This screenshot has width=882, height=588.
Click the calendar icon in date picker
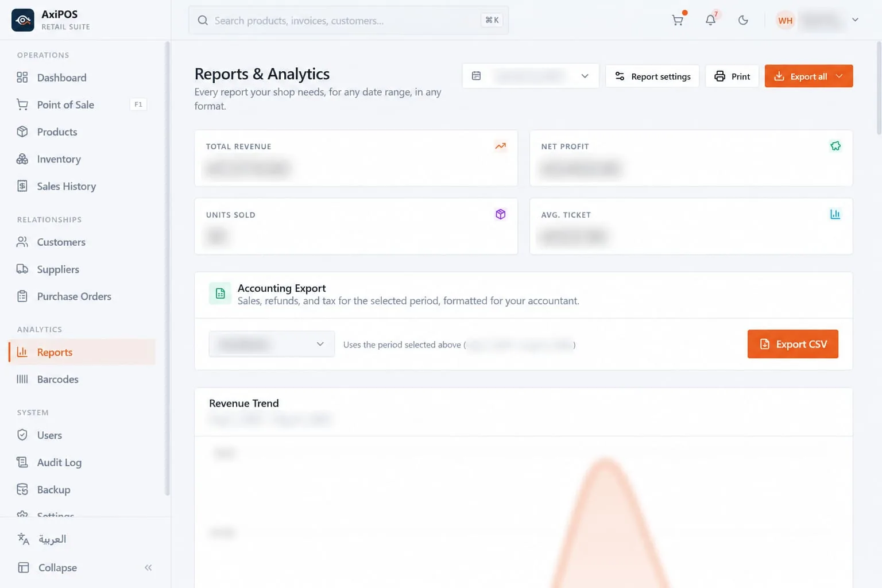476,76
